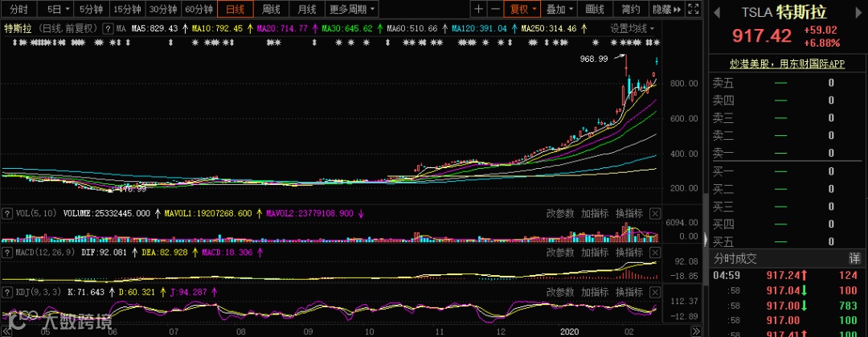
Task: Click the MA20:714.77 value label
Action: pyautogui.click(x=282, y=28)
